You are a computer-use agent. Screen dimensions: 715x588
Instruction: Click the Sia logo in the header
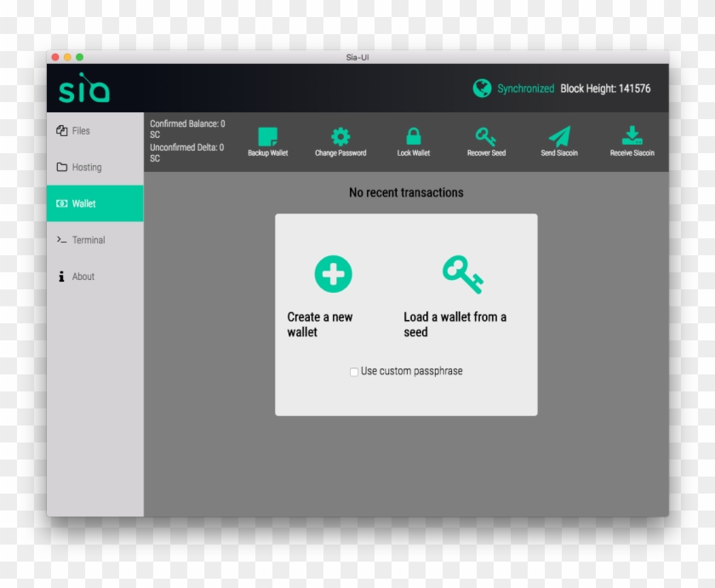[x=85, y=88]
